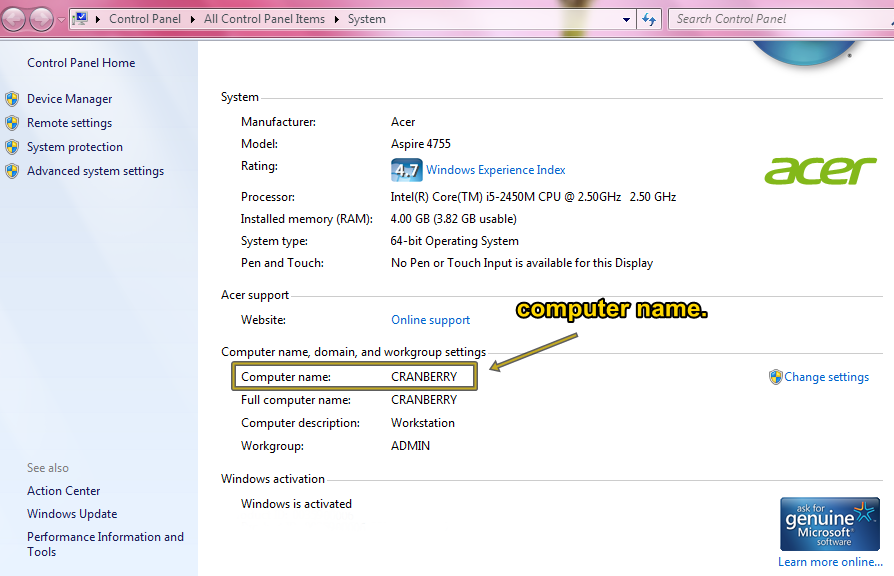Viewport: 894px width, 576px height.
Task: Open the Windows Experience Index link
Action: click(x=494, y=169)
